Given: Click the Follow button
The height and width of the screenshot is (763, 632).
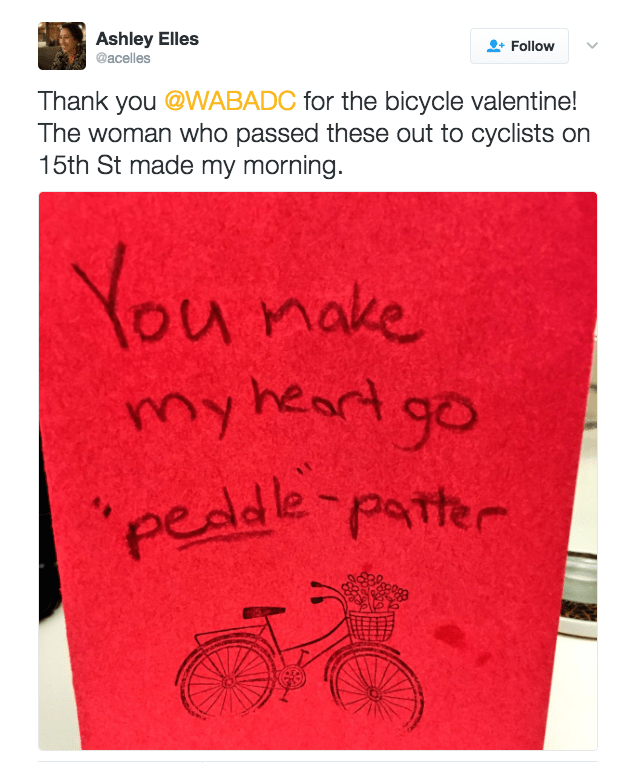Looking at the screenshot, I should [x=519, y=46].
